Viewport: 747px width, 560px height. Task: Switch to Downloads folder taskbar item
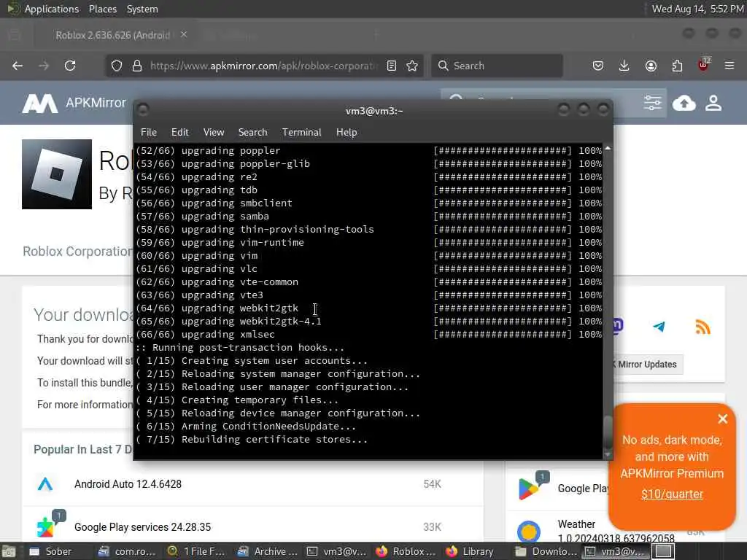pyautogui.click(x=546, y=551)
